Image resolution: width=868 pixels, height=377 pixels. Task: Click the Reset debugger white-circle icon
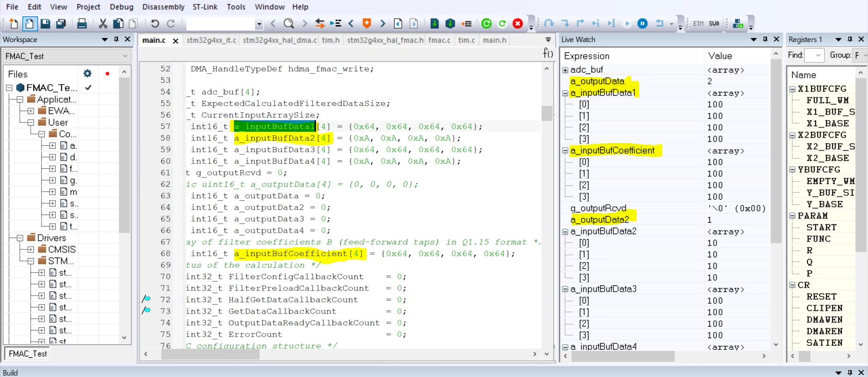point(502,24)
